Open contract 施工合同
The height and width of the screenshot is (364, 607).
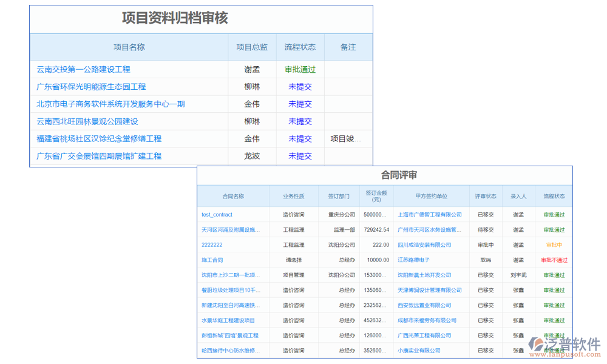click(212, 260)
